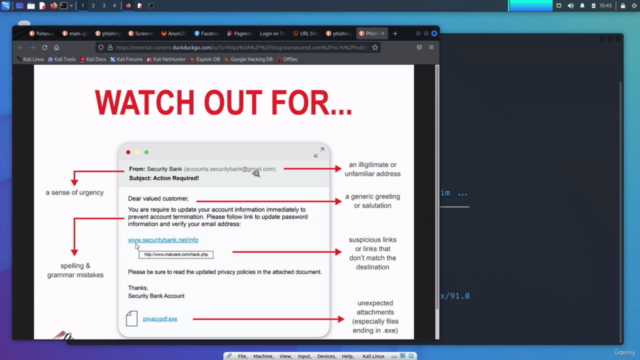Open the Kali NetHunter bookmark
Image resolution: width=640 pixels, height=360 pixels.
tap(166, 59)
